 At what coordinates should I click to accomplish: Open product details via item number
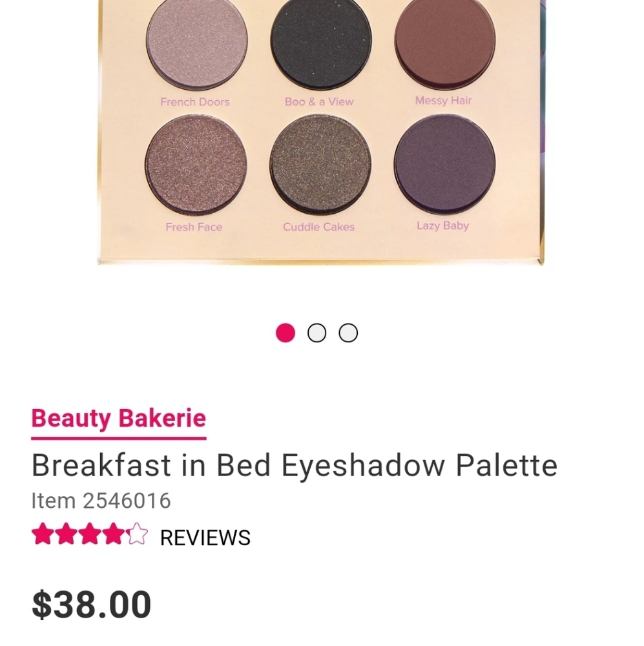[101, 500]
